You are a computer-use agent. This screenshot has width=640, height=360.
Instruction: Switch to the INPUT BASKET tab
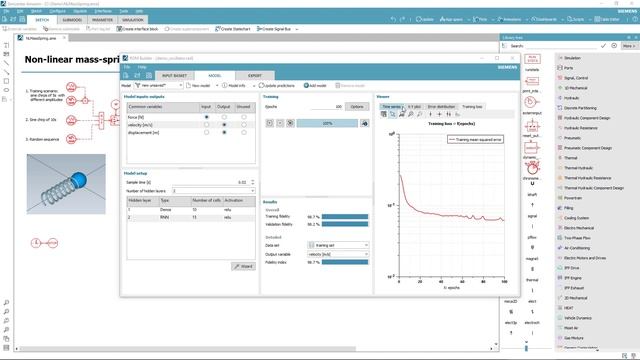click(175, 76)
